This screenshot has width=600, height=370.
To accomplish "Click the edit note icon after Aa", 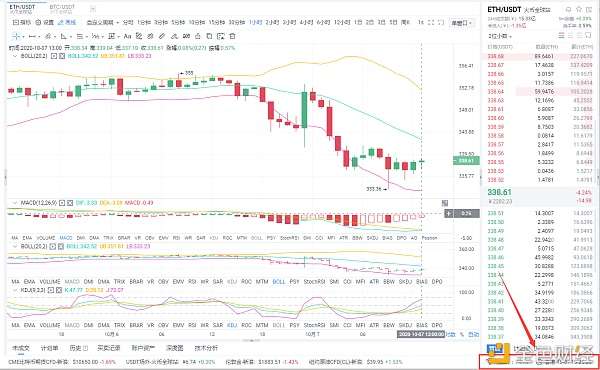I will 139,36.
